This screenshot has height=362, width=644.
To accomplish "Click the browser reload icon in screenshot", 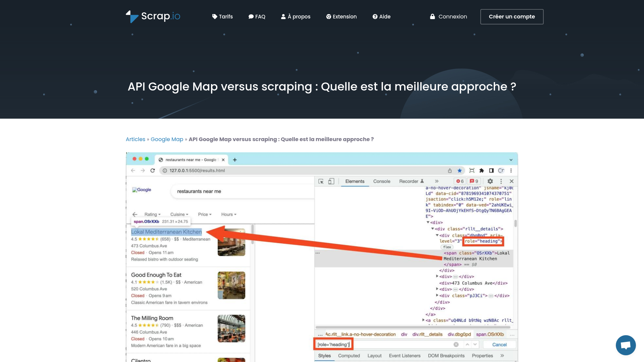I will click(153, 171).
